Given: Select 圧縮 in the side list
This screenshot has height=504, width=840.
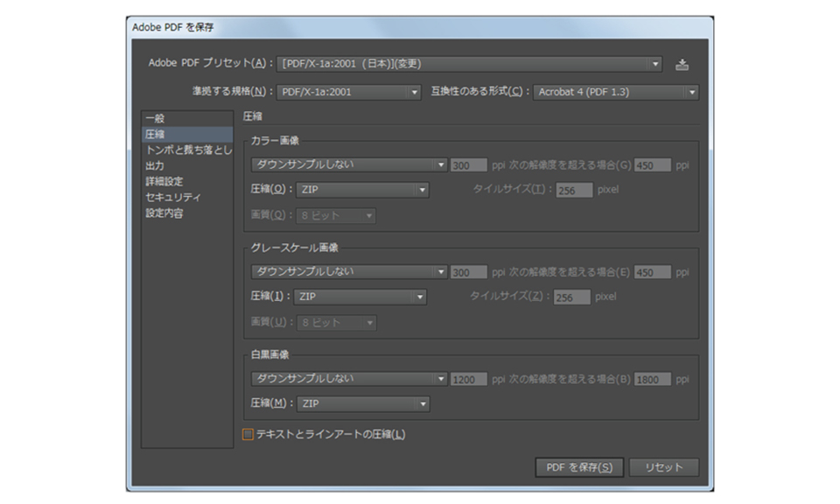Looking at the screenshot, I should click(187, 134).
